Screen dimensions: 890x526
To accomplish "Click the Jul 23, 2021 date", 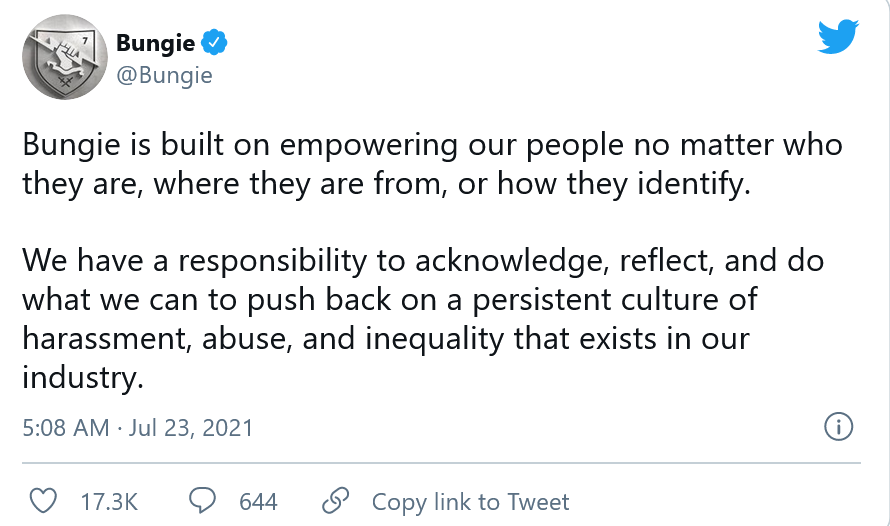I will 192,428.
